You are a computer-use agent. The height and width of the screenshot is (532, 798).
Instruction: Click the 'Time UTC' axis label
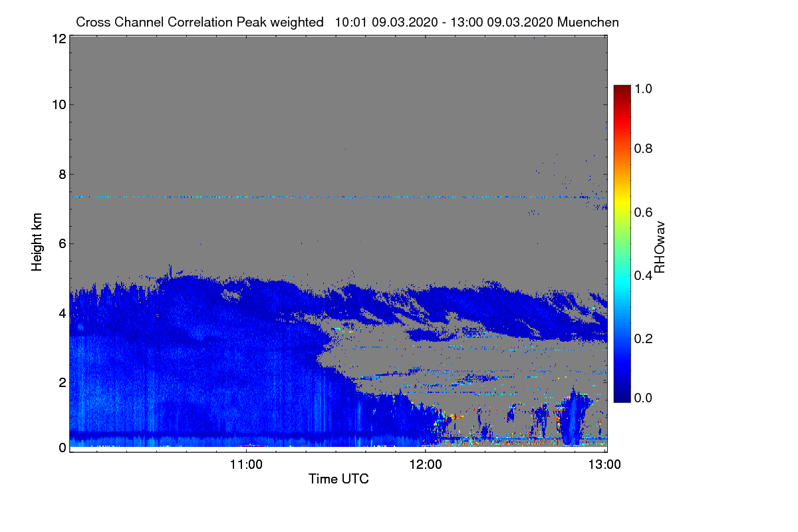tap(338, 479)
